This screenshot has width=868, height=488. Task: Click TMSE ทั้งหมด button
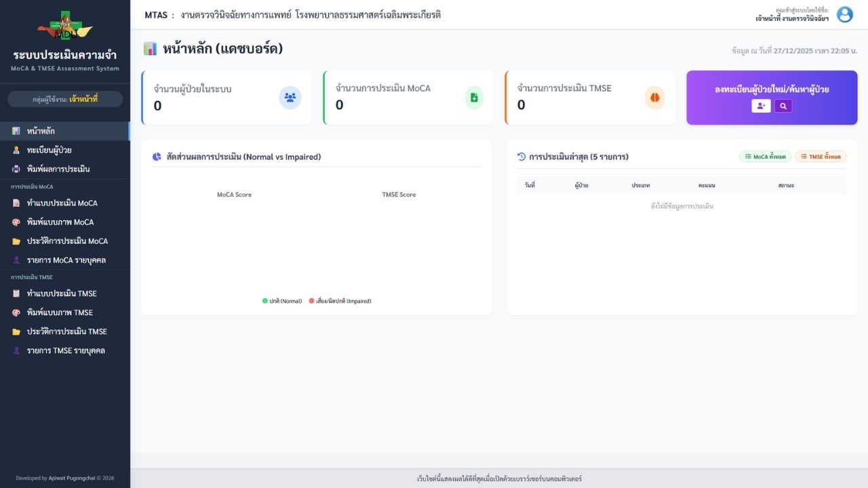point(821,157)
